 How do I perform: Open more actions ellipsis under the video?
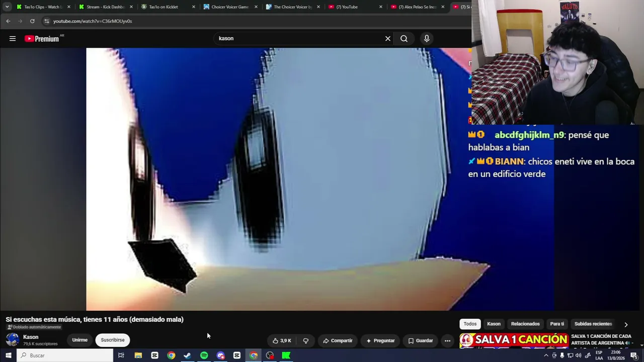pos(447,340)
